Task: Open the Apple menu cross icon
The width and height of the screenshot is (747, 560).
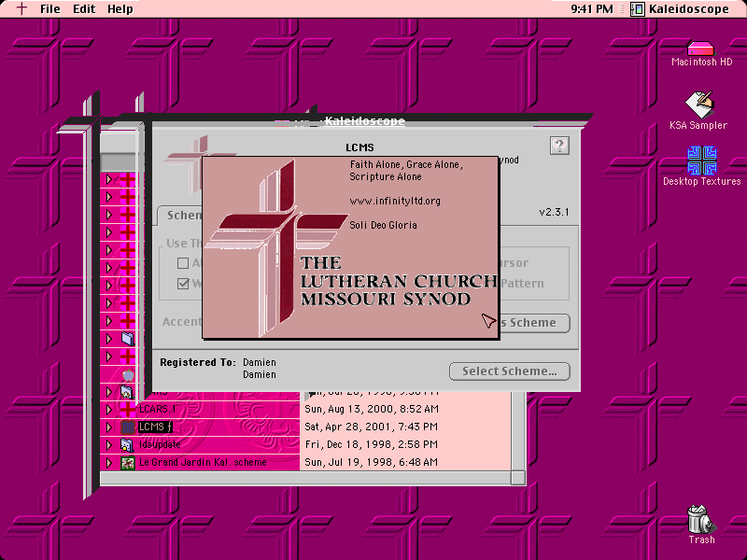Action: tap(21, 8)
